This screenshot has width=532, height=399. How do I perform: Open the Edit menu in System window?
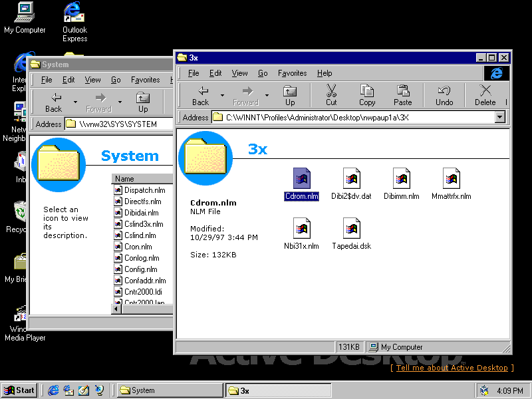(x=68, y=80)
